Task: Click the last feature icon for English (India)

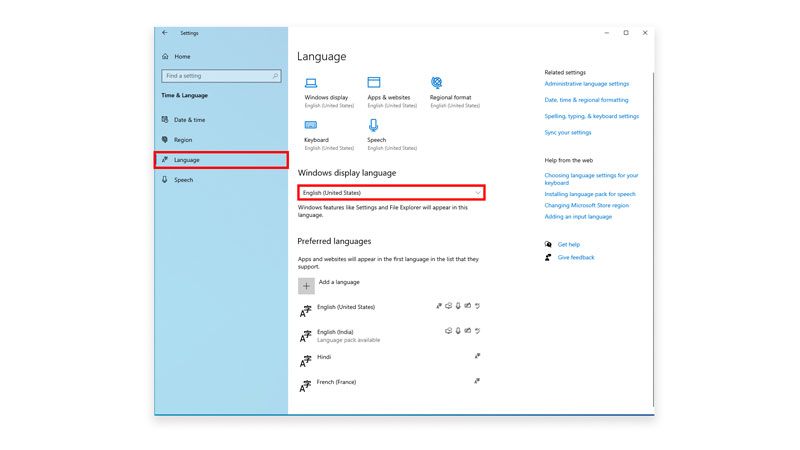Action: click(x=478, y=331)
